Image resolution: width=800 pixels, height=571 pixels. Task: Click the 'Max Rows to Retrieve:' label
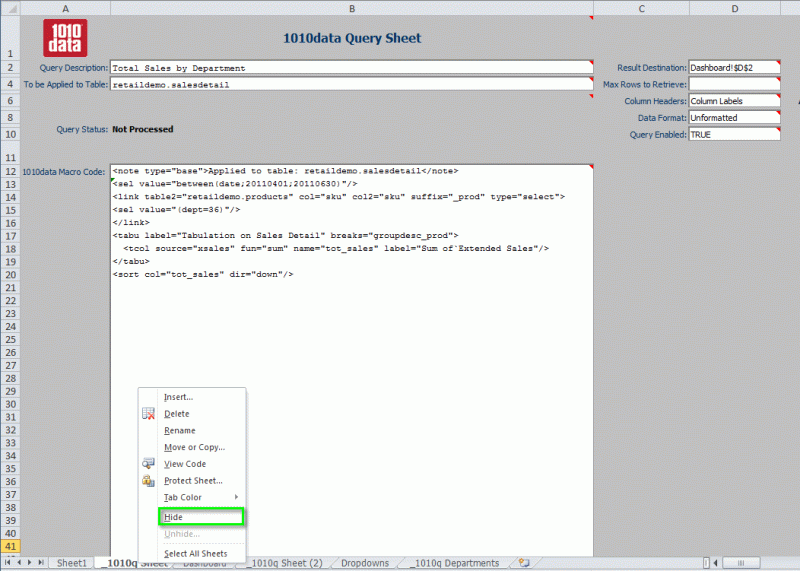645,85
